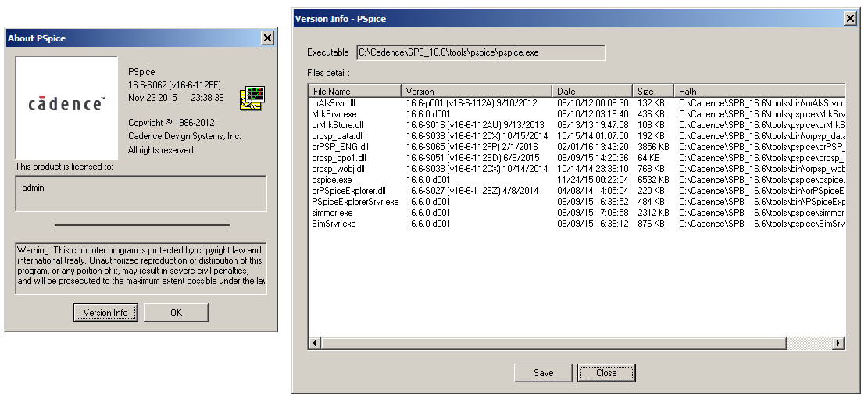This screenshot has width=868, height=402.
Task: Select the MrkSrvr.exe row
Action: coord(577,113)
